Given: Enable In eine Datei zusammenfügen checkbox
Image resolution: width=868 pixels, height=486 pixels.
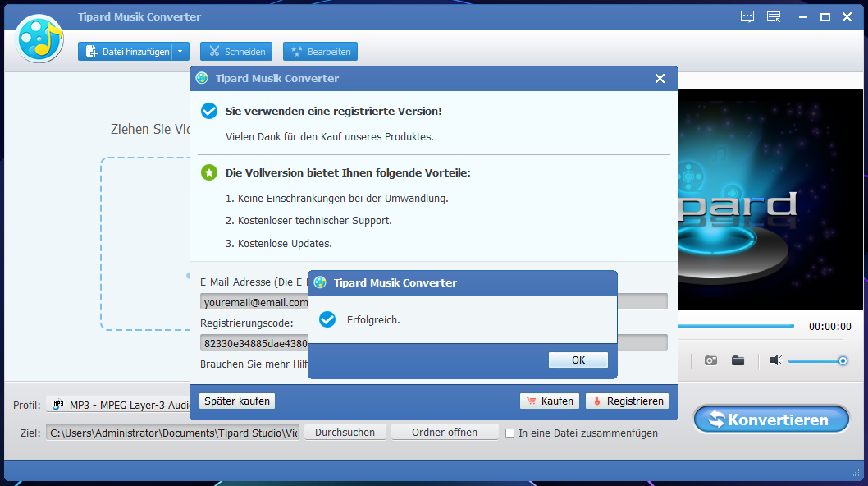Looking at the screenshot, I should [x=509, y=433].
